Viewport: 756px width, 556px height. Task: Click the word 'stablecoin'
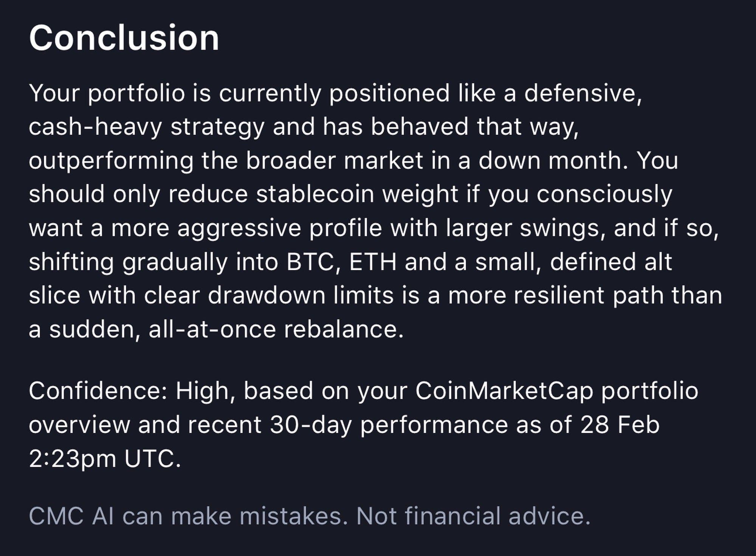(x=315, y=194)
